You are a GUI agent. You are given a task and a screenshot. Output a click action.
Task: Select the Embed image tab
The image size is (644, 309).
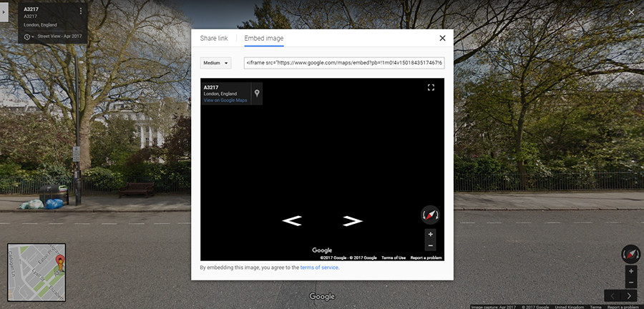(263, 38)
